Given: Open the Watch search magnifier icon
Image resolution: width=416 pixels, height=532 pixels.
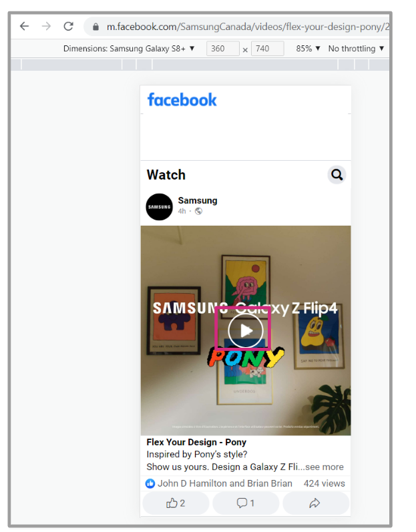Looking at the screenshot, I should pyautogui.click(x=337, y=175).
